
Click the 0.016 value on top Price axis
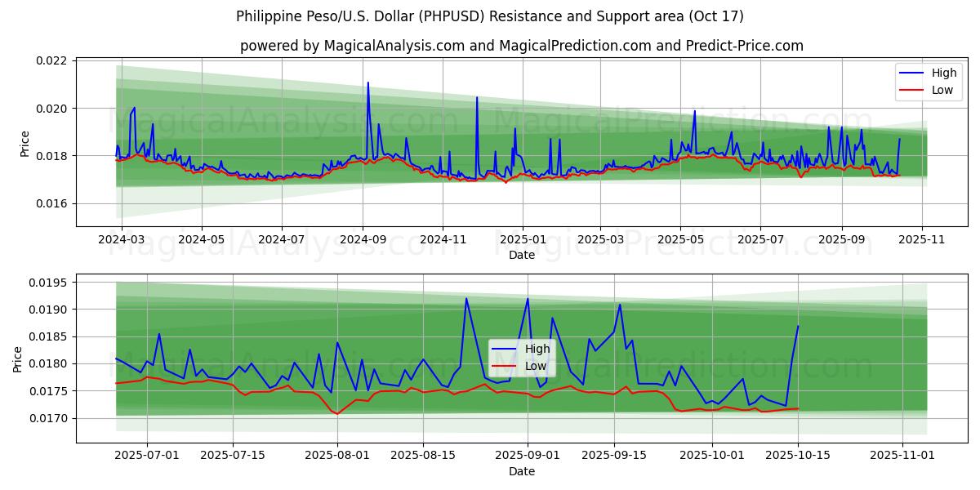pyautogui.click(x=52, y=203)
